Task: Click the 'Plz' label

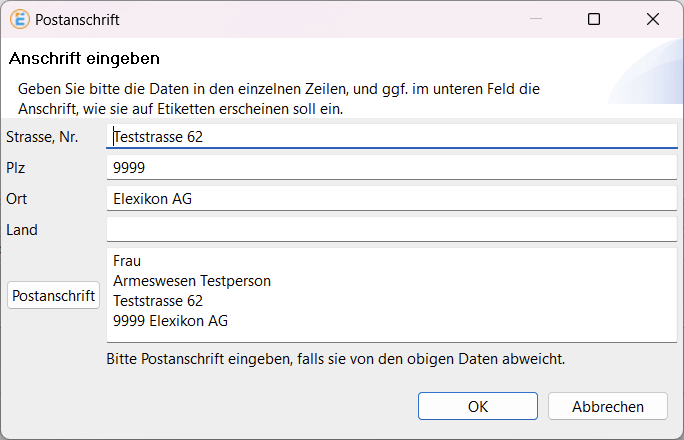Action: click(17, 168)
